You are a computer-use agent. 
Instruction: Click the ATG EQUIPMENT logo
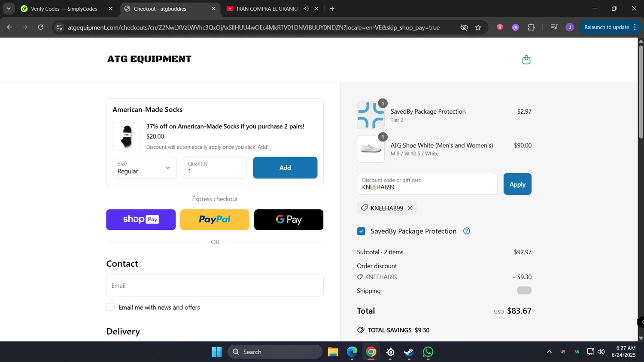(x=149, y=59)
